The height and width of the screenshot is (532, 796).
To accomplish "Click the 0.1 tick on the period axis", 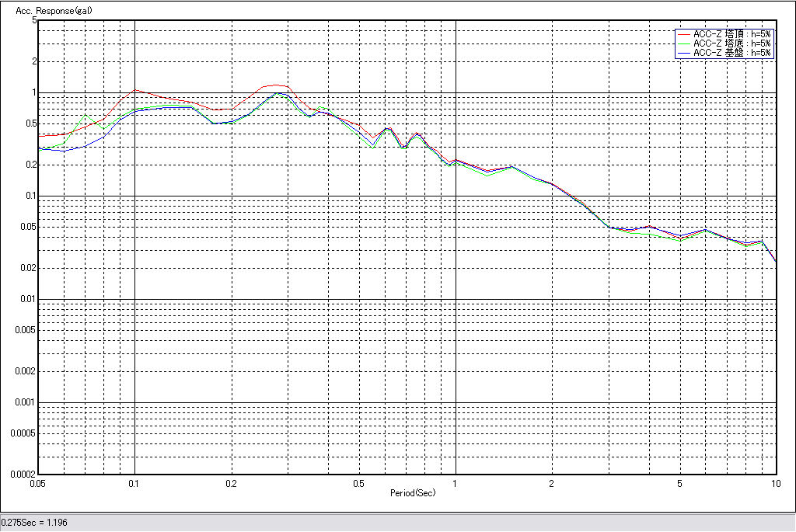I will point(134,483).
